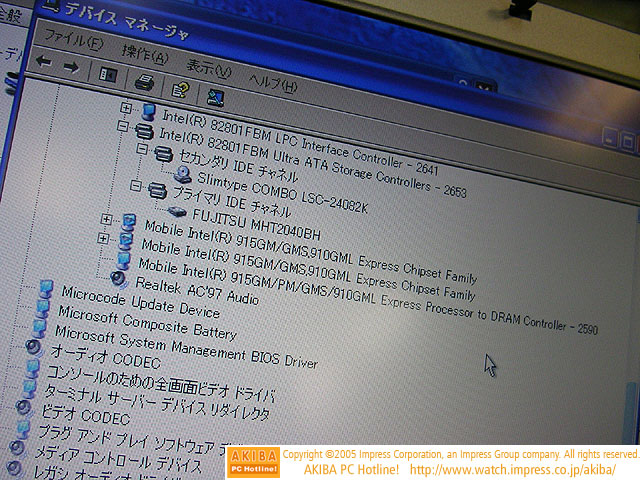640x480 pixels.
Task: Collapse the プライマリ IDE チャネル node
Action: pyautogui.click(x=135, y=186)
